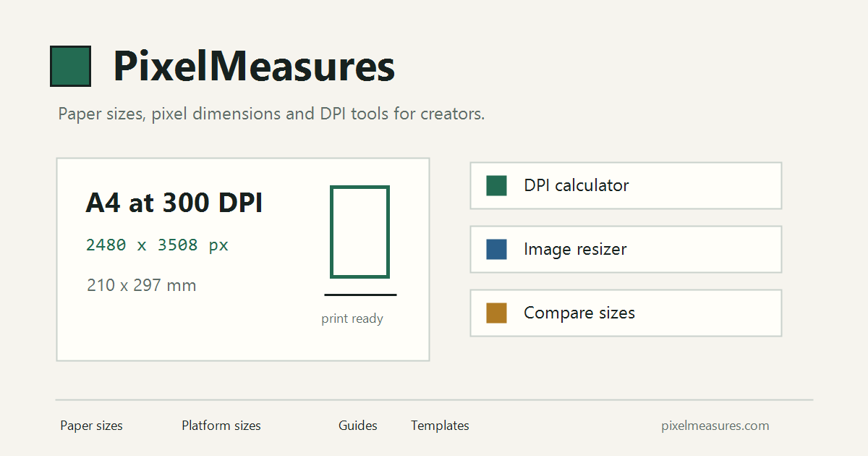This screenshot has width=868, height=456.
Task: Go to Paper sizes section
Action: [x=91, y=426]
